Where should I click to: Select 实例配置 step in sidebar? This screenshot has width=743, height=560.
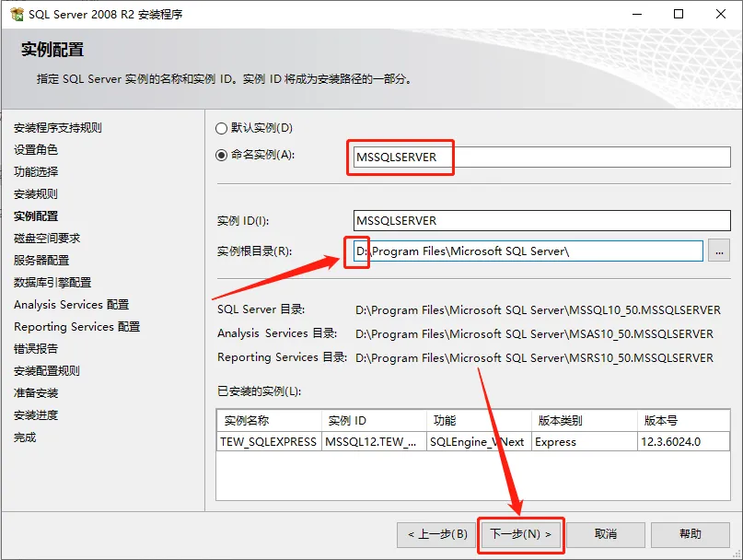(x=36, y=216)
